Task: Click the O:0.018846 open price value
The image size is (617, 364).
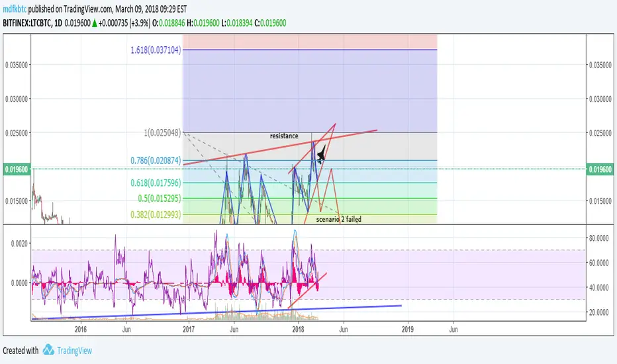Action: pyautogui.click(x=168, y=23)
